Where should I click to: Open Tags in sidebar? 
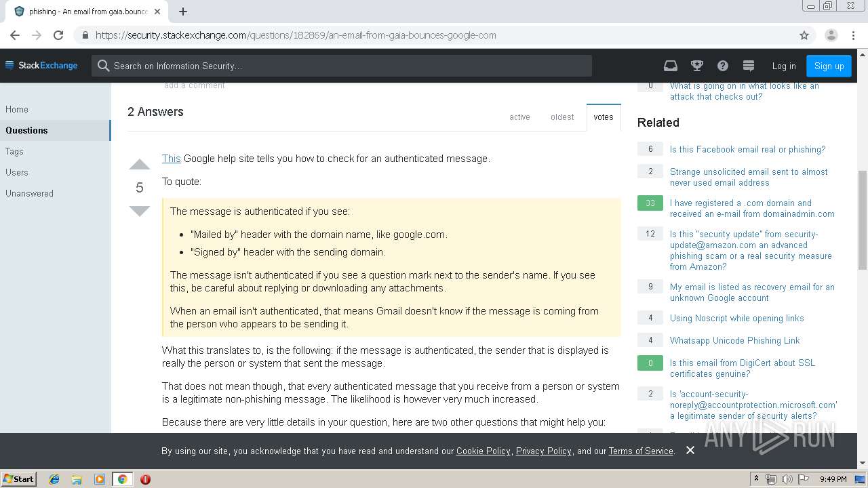click(14, 151)
